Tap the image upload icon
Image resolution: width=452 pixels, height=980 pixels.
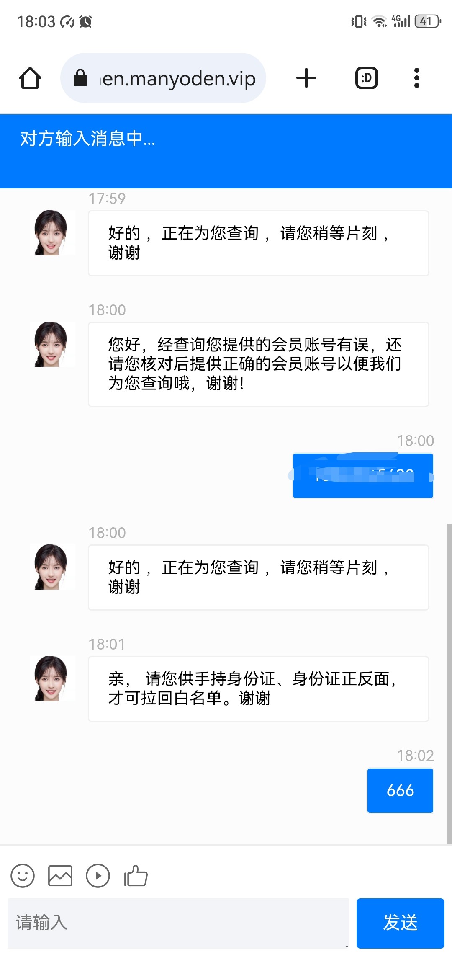coord(60,876)
